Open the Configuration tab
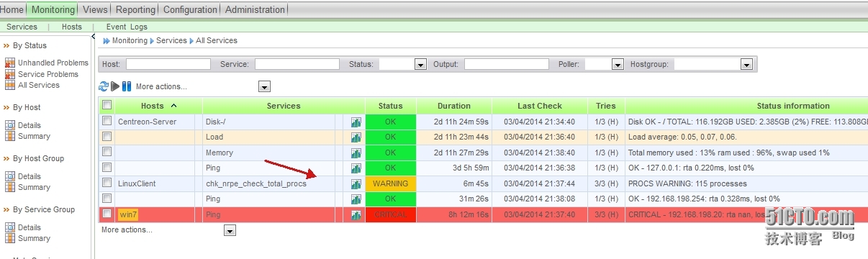This screenshot has width=868, height=259. [190, 9]
